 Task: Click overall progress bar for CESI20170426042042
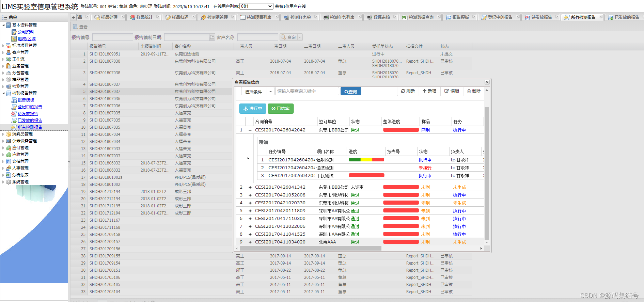click(401, 130)
